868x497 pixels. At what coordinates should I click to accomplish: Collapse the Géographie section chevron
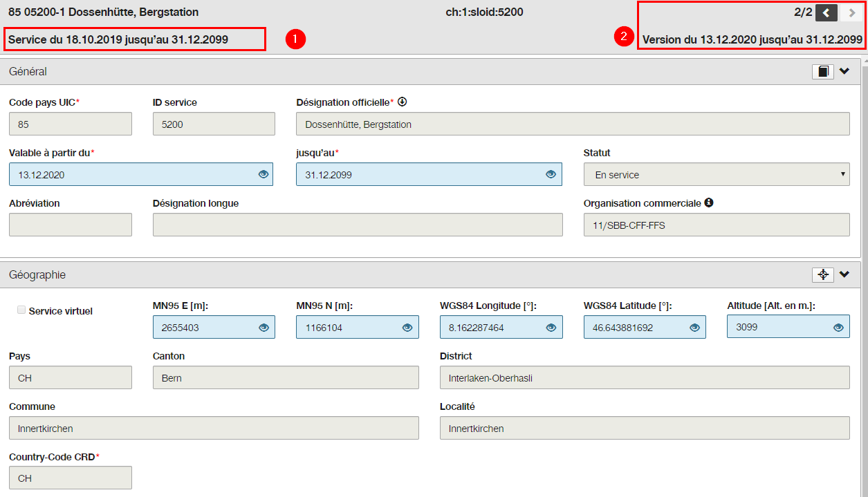(x=844, y=274)
